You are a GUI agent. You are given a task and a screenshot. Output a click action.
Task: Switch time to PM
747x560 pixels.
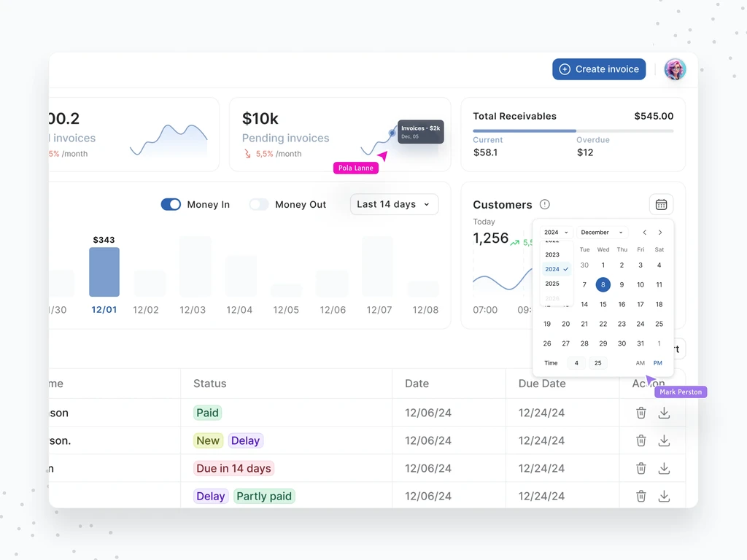[658, 363]
